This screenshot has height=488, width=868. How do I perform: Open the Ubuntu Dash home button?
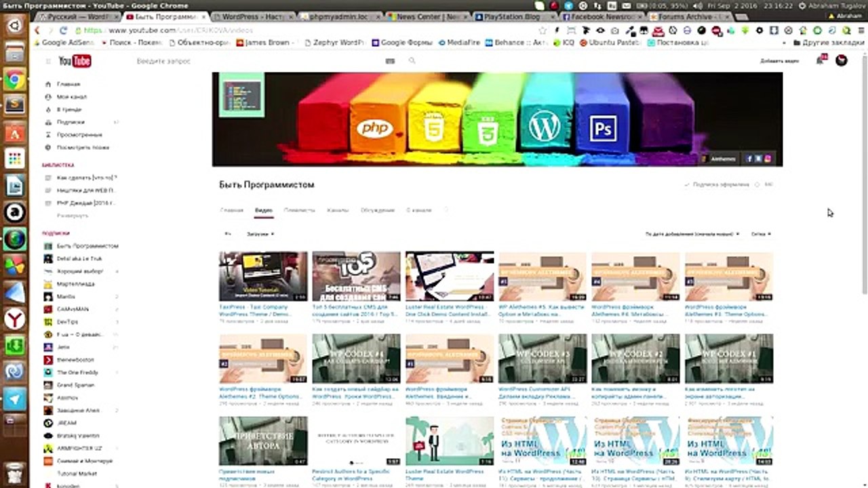point(14,26)
